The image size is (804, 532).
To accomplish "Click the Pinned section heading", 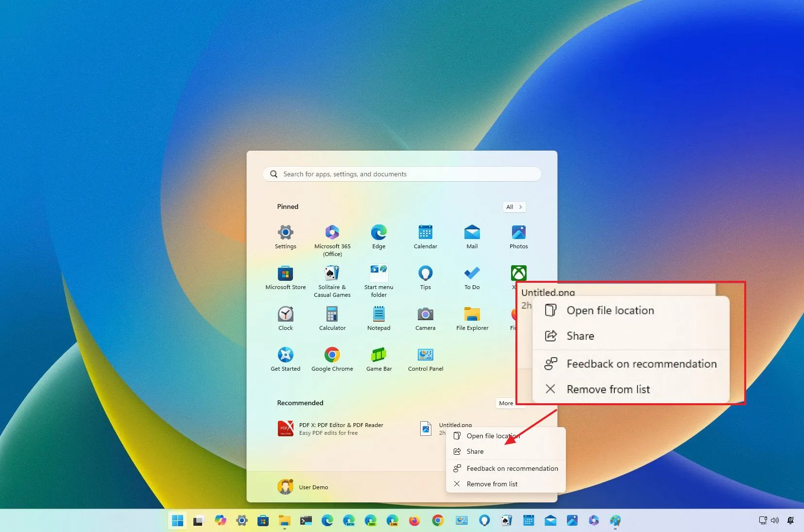I will 288,206.
